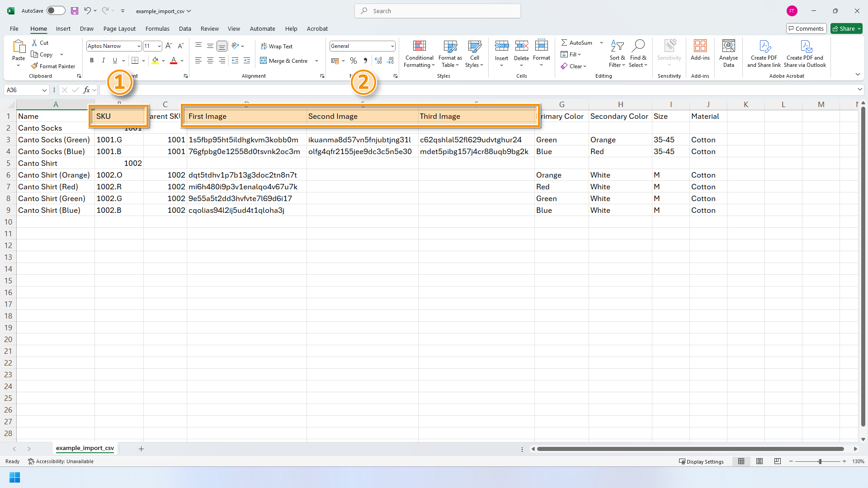
Task: Click the Search box in the title bar
Action: 438,11
